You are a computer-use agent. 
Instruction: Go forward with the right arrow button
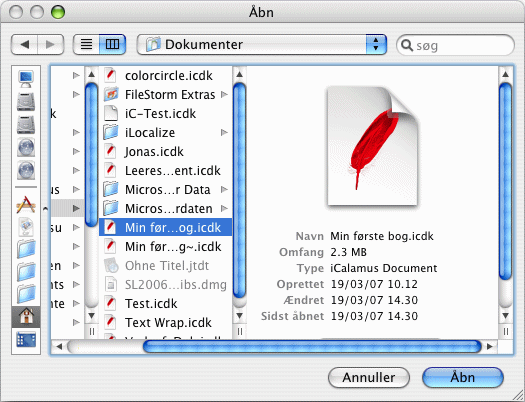[x=50, y=44]
